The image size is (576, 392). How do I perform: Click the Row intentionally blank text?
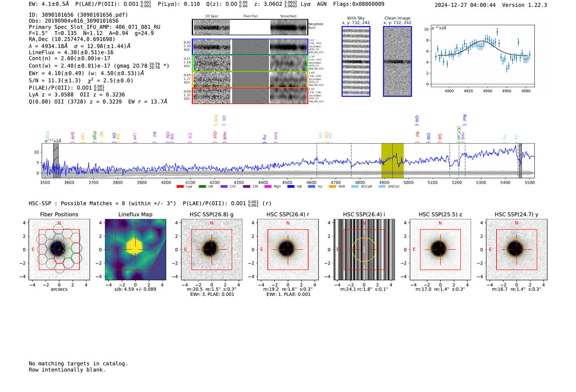coord(67,370)
